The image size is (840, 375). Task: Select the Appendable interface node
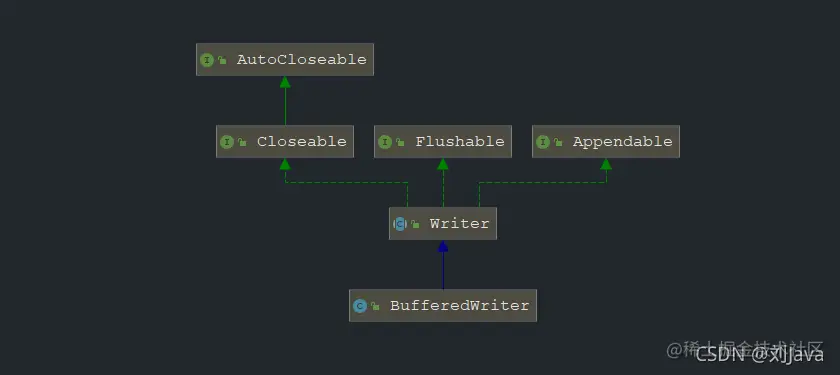point(606,141)
